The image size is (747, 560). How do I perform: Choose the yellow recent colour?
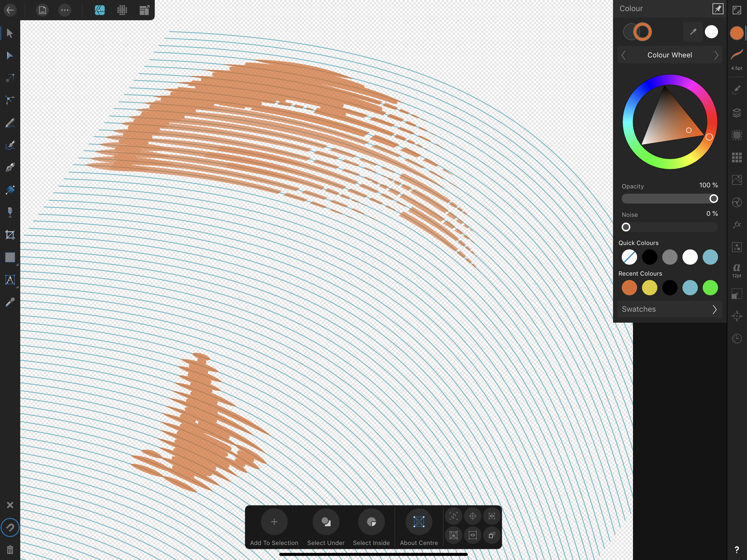click(x=649, y=288)
